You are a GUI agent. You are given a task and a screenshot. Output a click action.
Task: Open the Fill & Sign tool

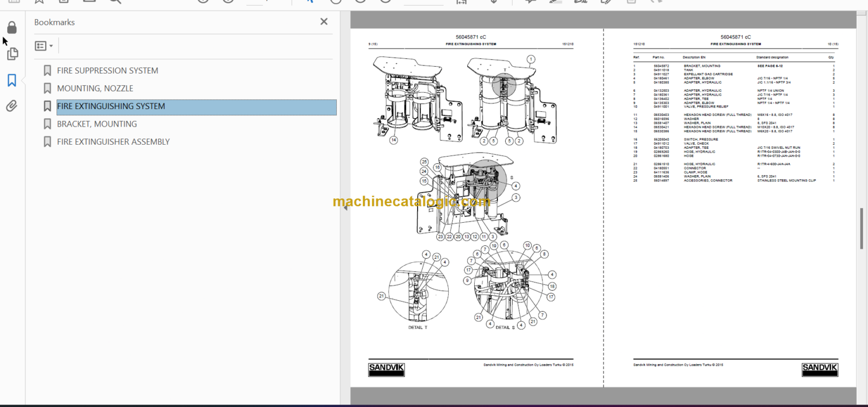coord(606,2)
